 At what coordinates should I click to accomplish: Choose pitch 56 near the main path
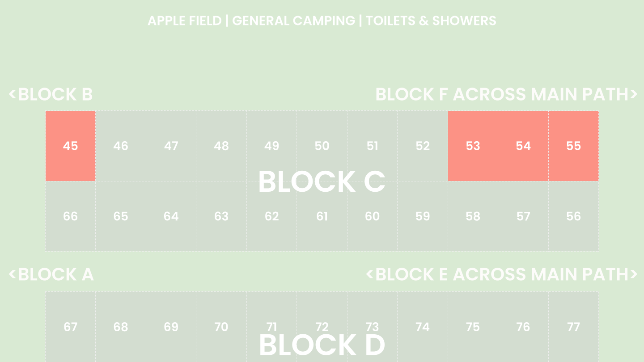click(573, 216)
